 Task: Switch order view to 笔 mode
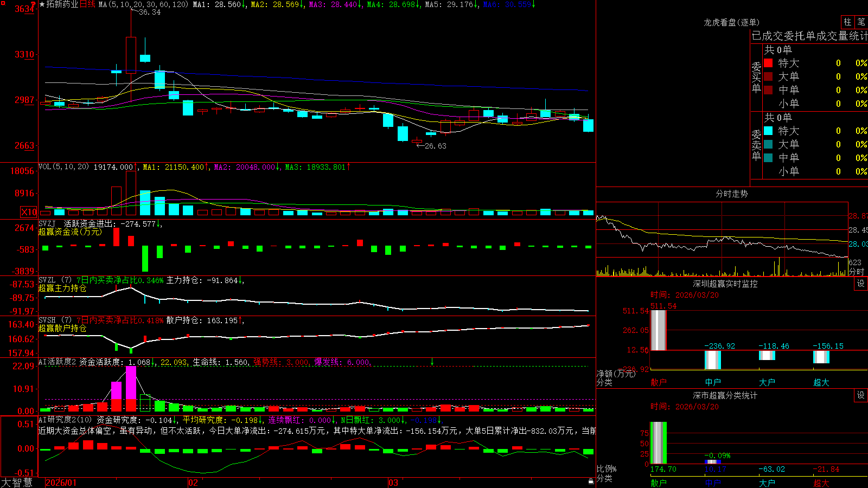pos(861,22)
